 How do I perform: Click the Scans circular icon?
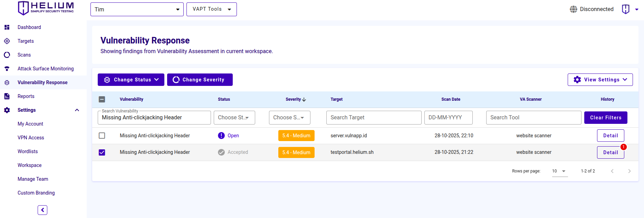coord(7,55)
